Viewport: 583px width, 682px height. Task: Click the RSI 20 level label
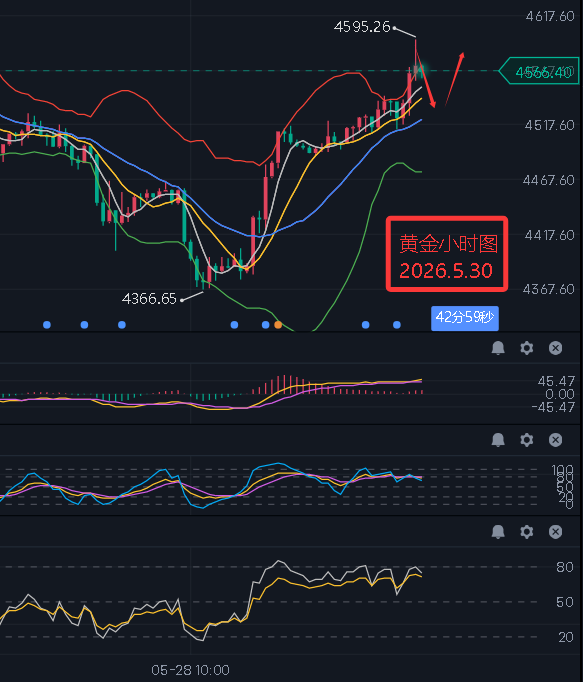[x=565, y=637]
